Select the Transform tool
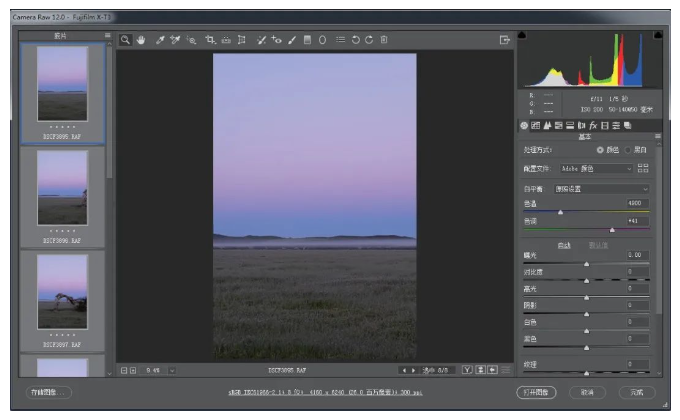The width and height of the screenshot is (680, 420). click(242, 40)
